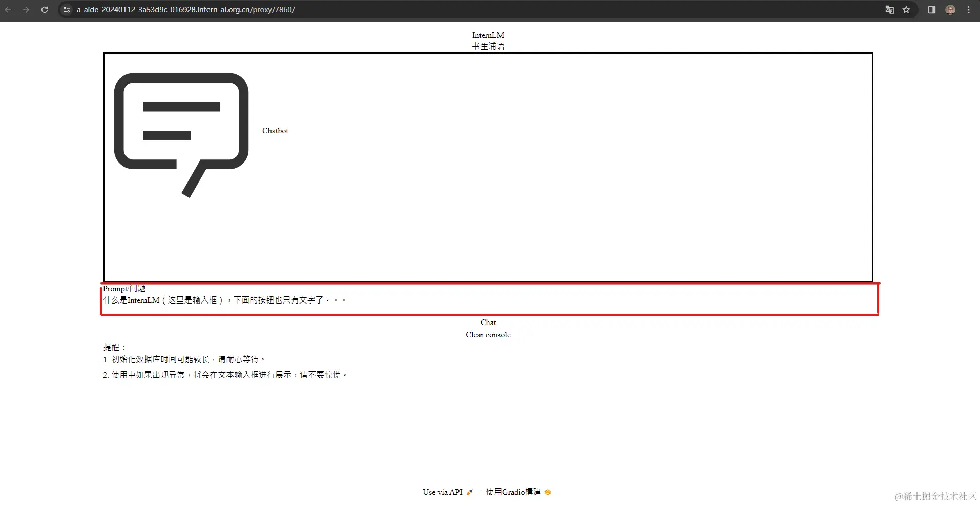Image resolution: width=980 pixels, height=505 pixels.
Task: Open the Chrome three-dot menu
Action: (x=969, y=10)
